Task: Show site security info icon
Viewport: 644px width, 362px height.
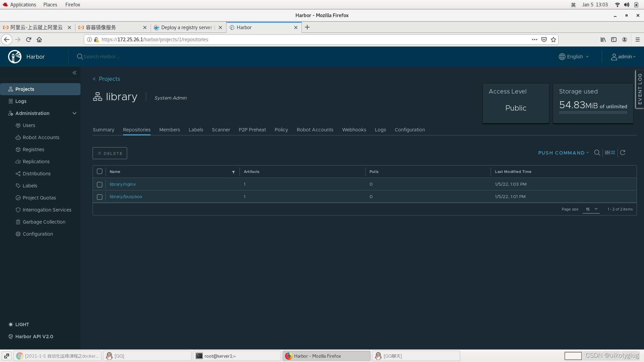Action: [x=90, y=40]
